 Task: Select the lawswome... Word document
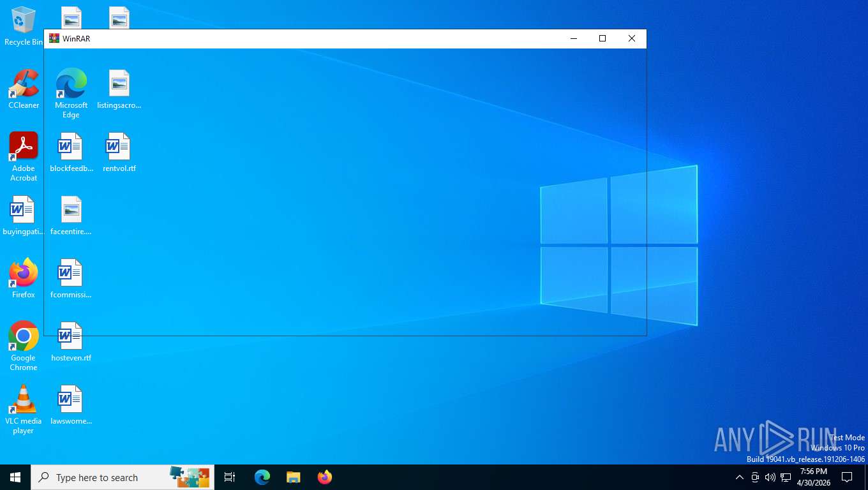[71, 405]
